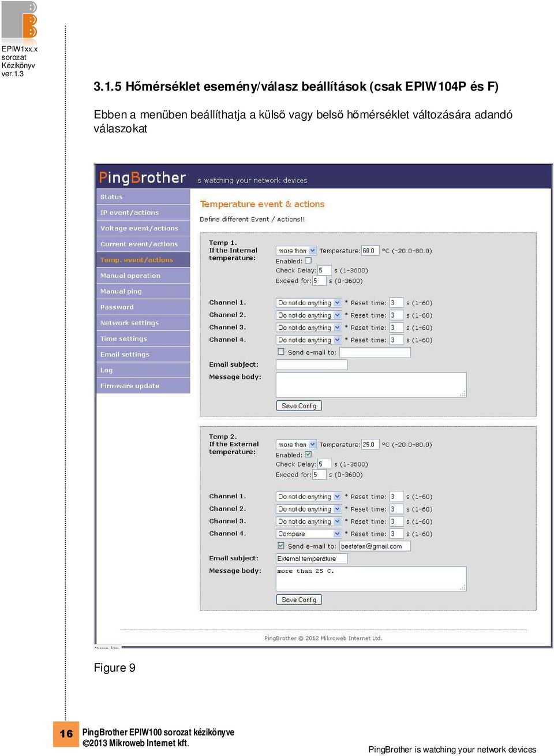
Task: Enable Temp 1 internal temperature checkbox
Action: 308,260
